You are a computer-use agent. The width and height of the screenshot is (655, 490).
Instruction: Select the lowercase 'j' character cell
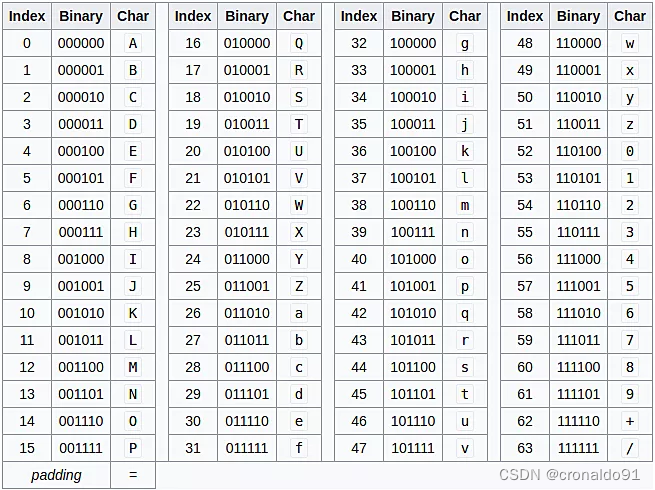coord(465,124)
